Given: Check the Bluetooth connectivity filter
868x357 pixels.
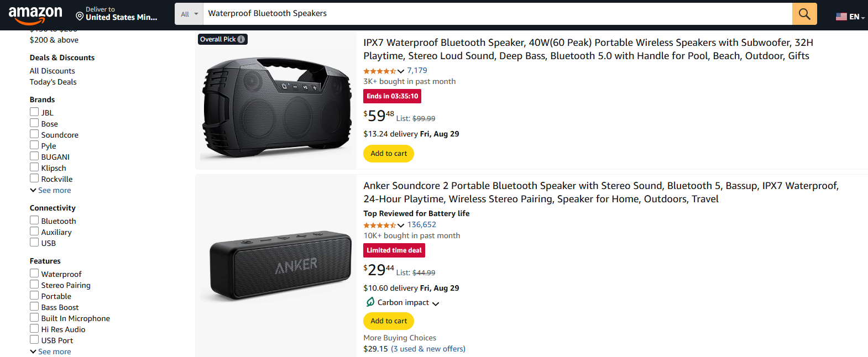Looking at the screenshot, I should (x=34, y=220).
